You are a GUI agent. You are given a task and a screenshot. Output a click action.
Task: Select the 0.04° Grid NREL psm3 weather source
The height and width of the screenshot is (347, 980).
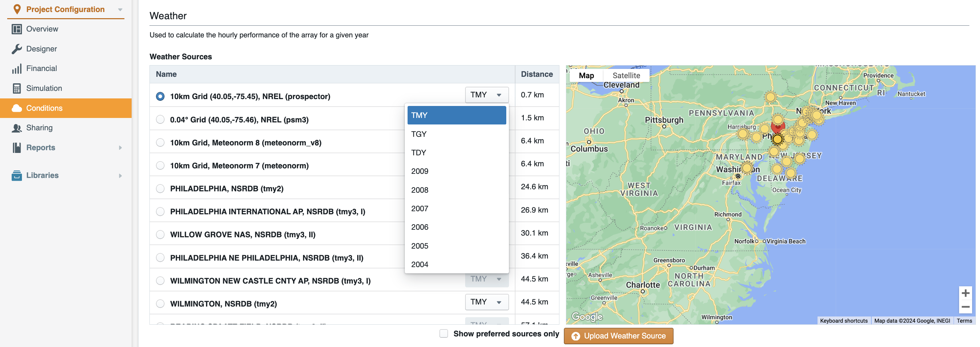coord(160,119)
